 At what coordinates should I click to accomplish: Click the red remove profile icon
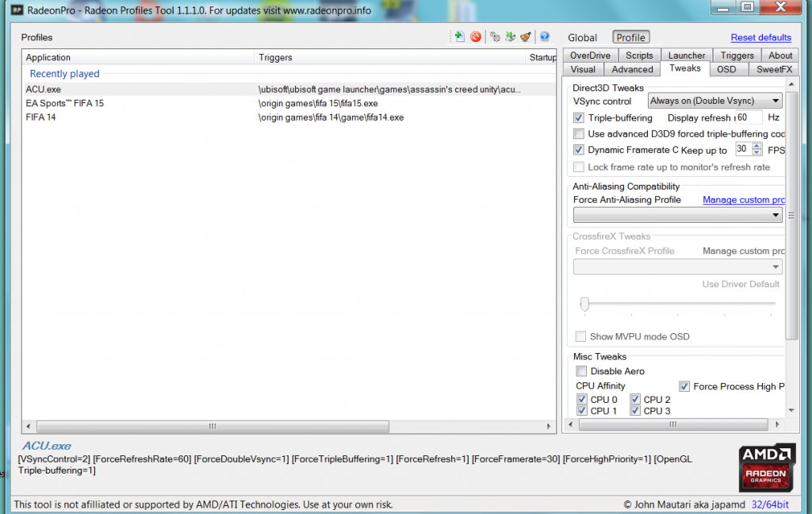(x=475, y=36)
